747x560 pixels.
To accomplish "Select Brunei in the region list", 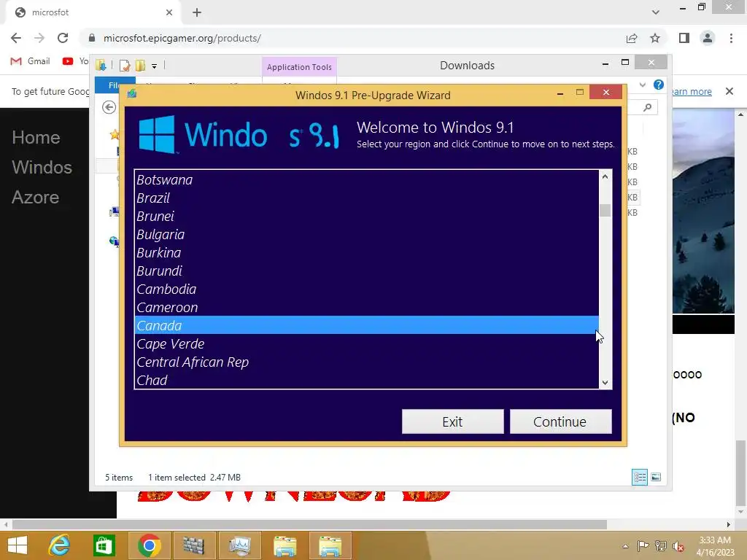I will pyautogui.click(x=366, y=216).
